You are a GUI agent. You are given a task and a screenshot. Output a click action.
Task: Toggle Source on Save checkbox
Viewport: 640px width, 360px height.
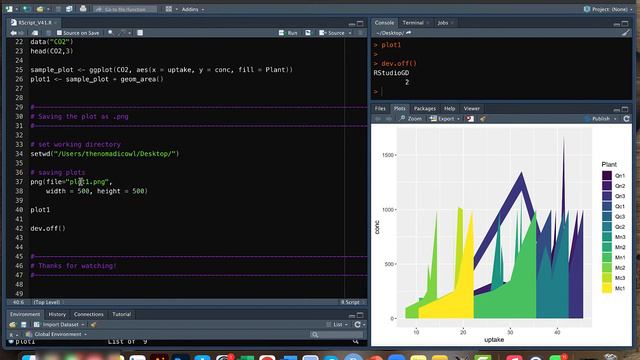click(x=59, y=33)
